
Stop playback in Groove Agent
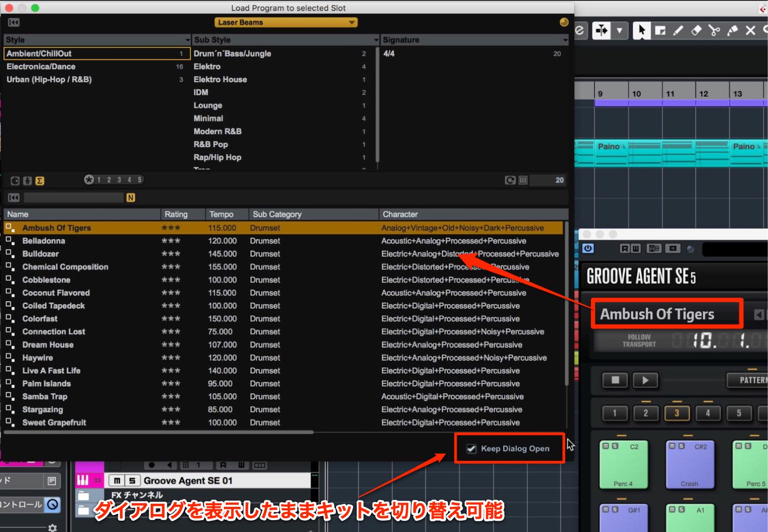point(615,380)
